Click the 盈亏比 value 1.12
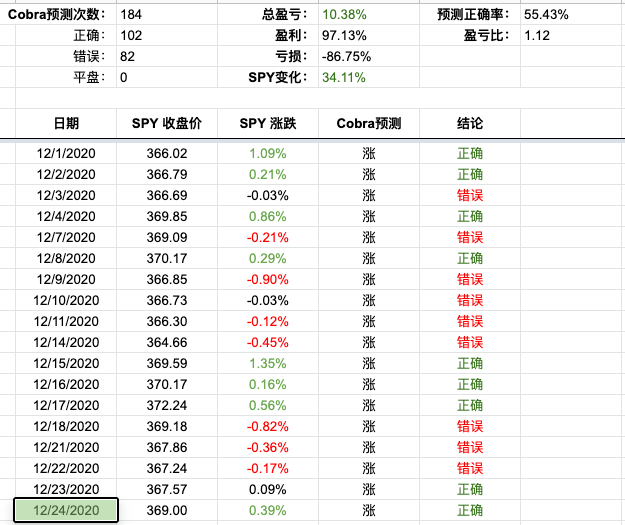This screenshot has width=625, height=525. coord(572,35)
